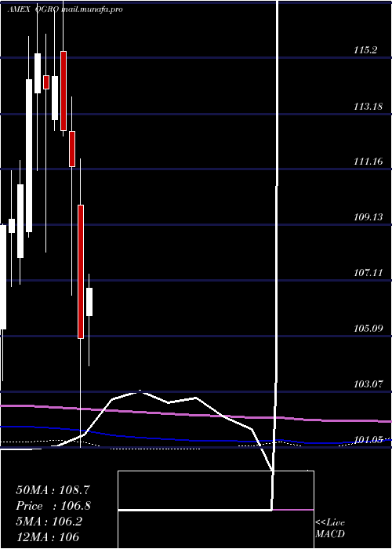Click the mail.munafa.pro source text
The height and width of the screenshot is (549, 392).
[92, 9]
